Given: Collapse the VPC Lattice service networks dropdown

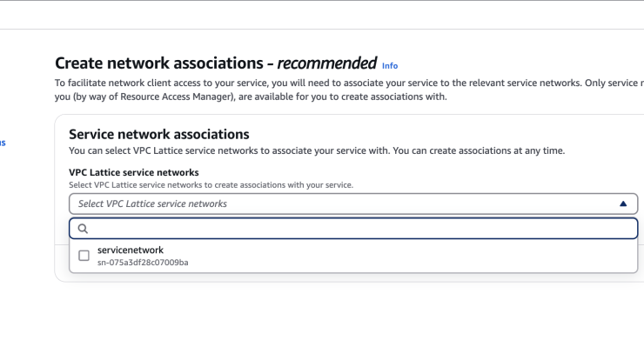Looking at the screenshot, I should [x=353, y=204].
